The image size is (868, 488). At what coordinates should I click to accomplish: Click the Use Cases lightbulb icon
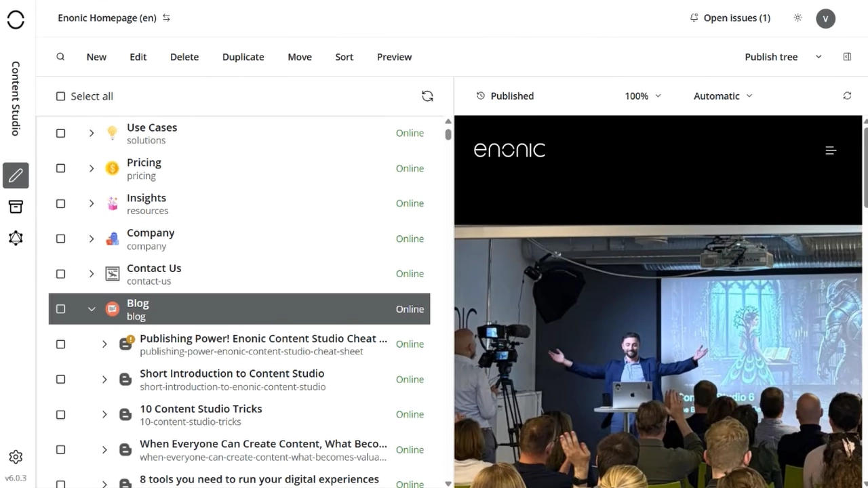113,133
